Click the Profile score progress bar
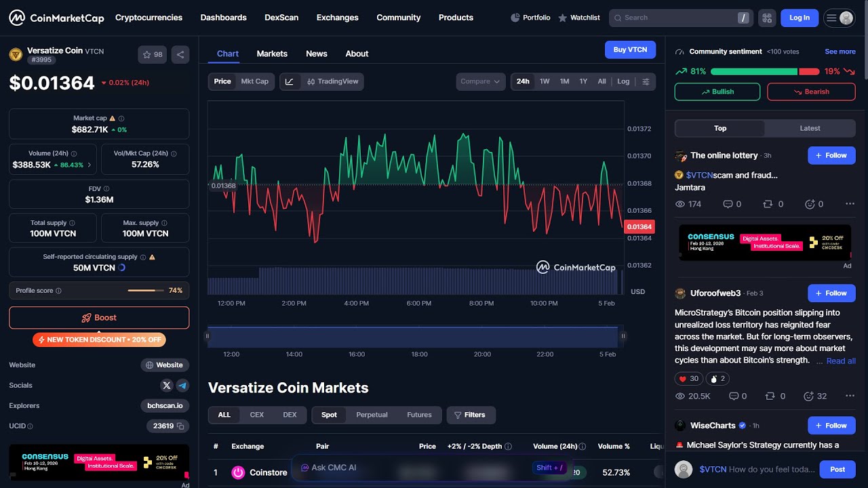The width and height of the screenshot is (868, 488). (x=146, y=291)
